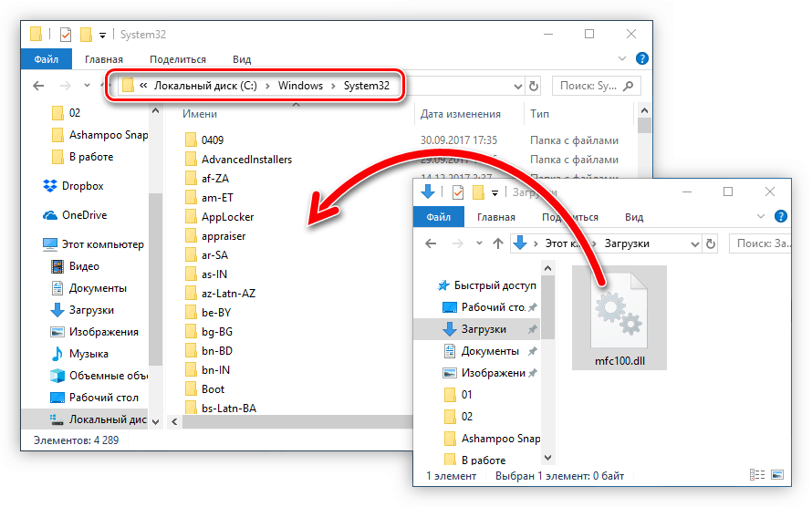The height and width of the screenshot is (507, 812).
Task: Open the Вид tab in the System32 window
Action: coord(242,59)
